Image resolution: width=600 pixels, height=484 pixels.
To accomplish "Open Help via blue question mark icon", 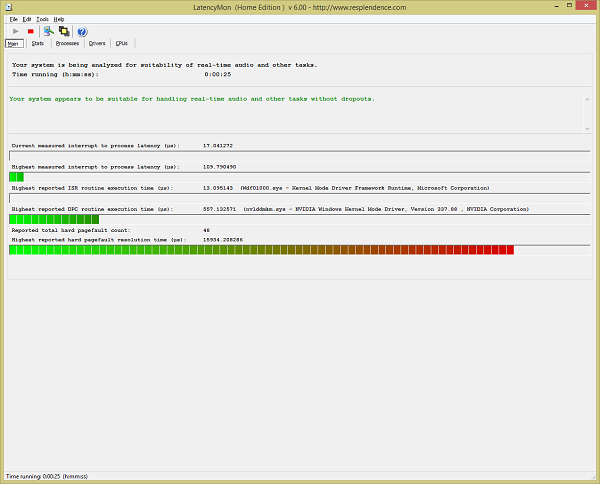I will (x=82, y=31).
